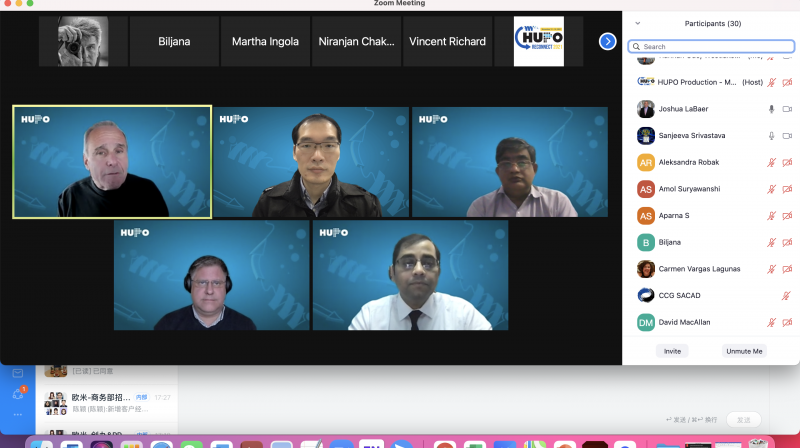Click Aparna S's disabled video icon
The height and width of the screenshot is (448, 800).
pos(787,216)
